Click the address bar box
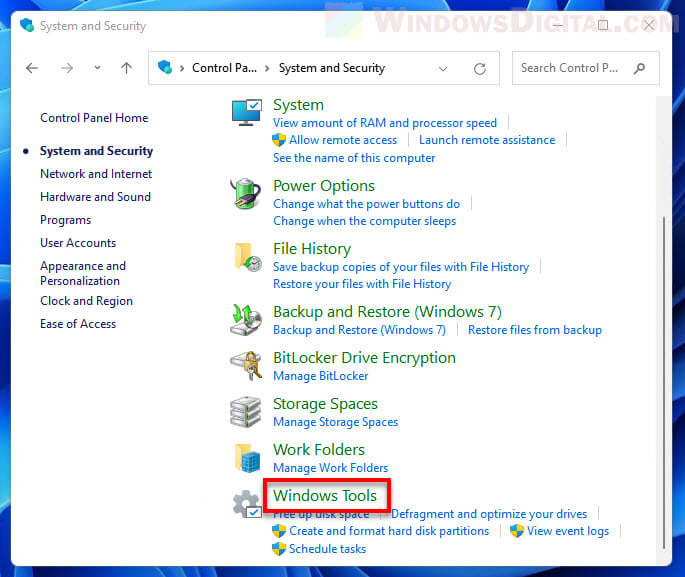The width and height of the screenshot is (685, 577). (x=324, y=68)
